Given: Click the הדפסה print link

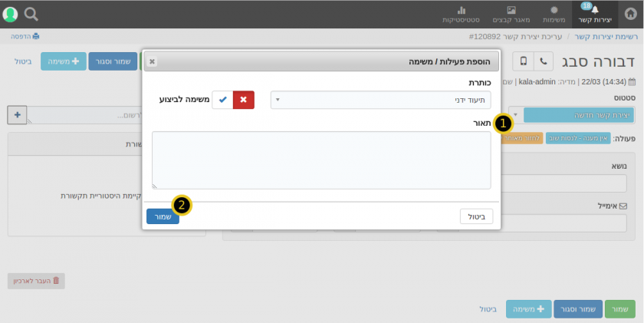Looking at the screenshot, I should coord(25,36).
